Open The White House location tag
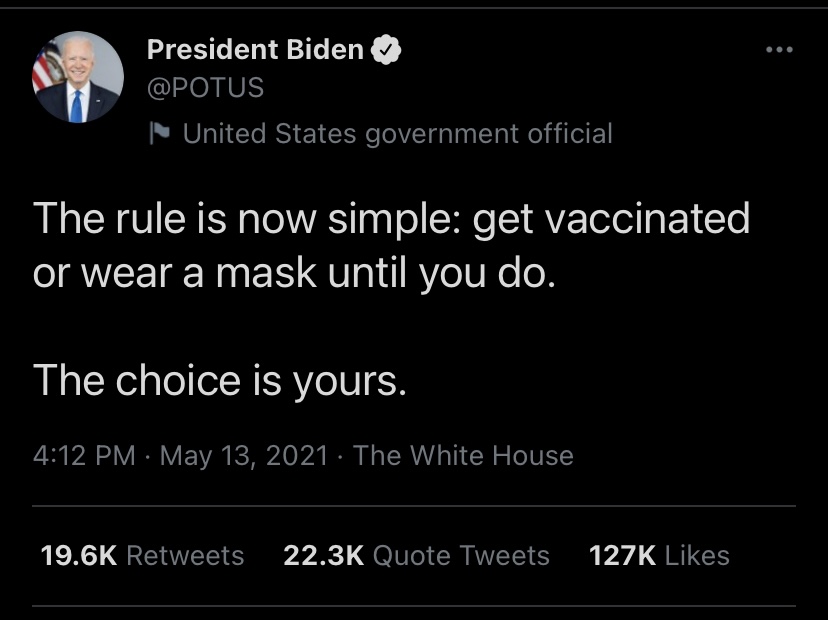The height and width of the screenshot is (620, 828). coord(463,456)
